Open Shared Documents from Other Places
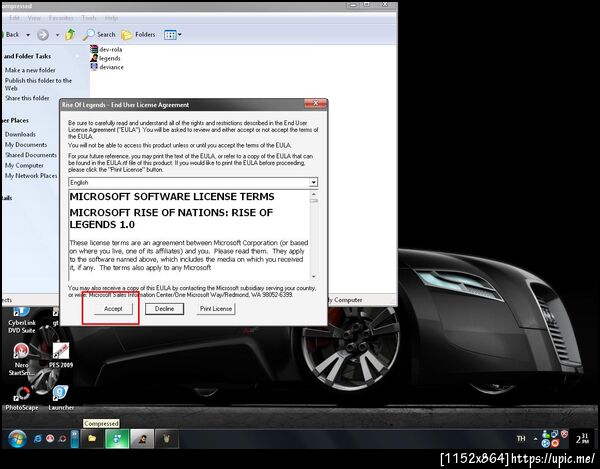 pos(31,155)
